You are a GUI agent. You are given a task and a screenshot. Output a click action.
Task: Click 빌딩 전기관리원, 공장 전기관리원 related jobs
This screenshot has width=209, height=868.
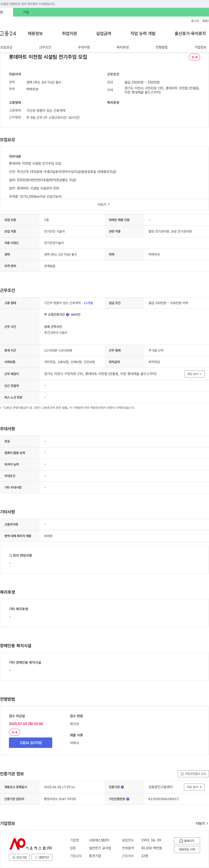point(170,231)
